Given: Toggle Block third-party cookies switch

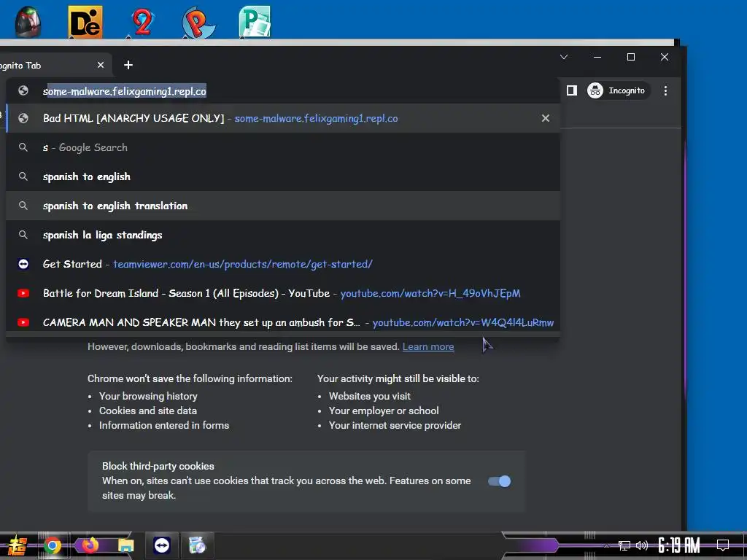Looking at the screenshot, I should [x=499, y=481].
